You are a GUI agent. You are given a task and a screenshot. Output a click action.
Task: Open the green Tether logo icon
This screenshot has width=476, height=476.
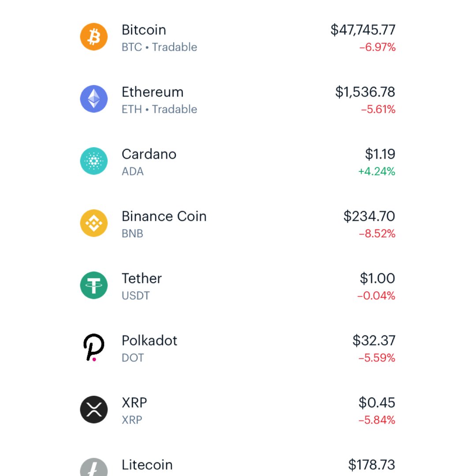pyautogui.click(x=93, y=286)
